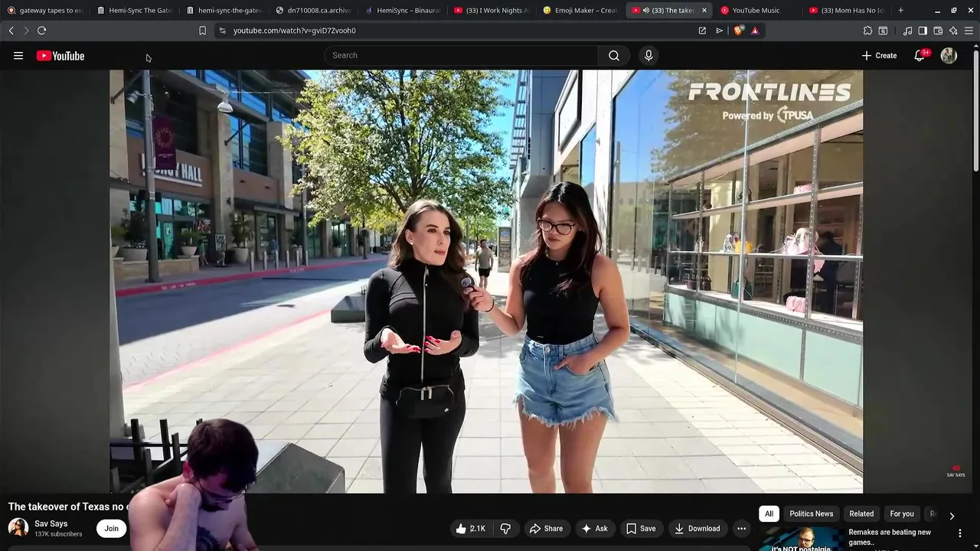Viewport: 980px width, 551px height.
Task: Click the YouTube search field
Action: 461,55
